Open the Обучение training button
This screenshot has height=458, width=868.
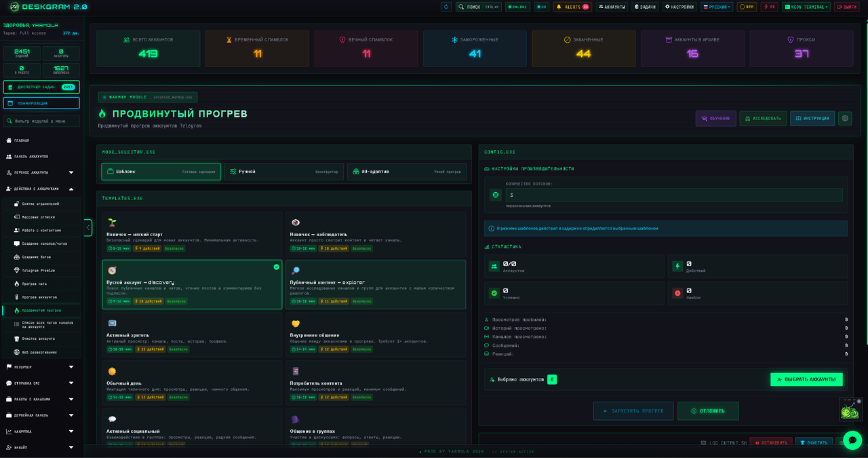click(715, 118)
